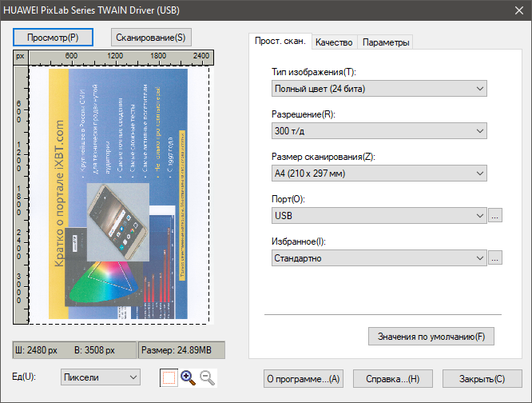532x403 pixels.
Task: Click the Просмотр(P) preview button
Action: click(53, 38)
